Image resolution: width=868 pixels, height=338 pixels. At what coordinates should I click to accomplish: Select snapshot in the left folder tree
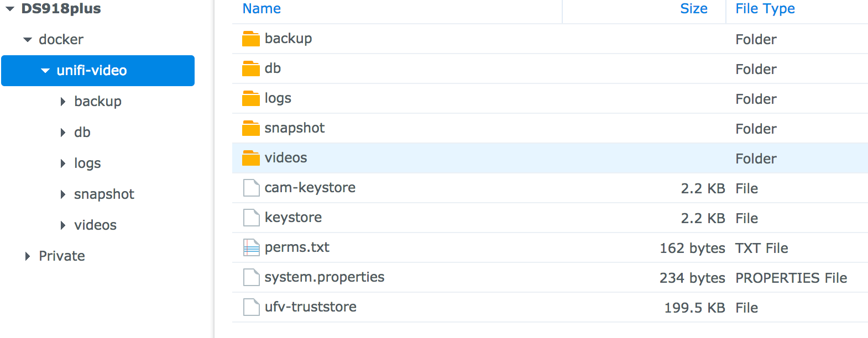(104, 194)
